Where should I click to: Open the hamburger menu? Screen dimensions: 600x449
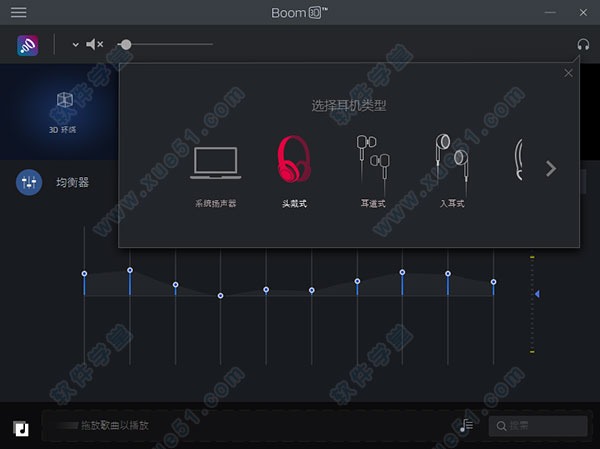tap(18, 12)
